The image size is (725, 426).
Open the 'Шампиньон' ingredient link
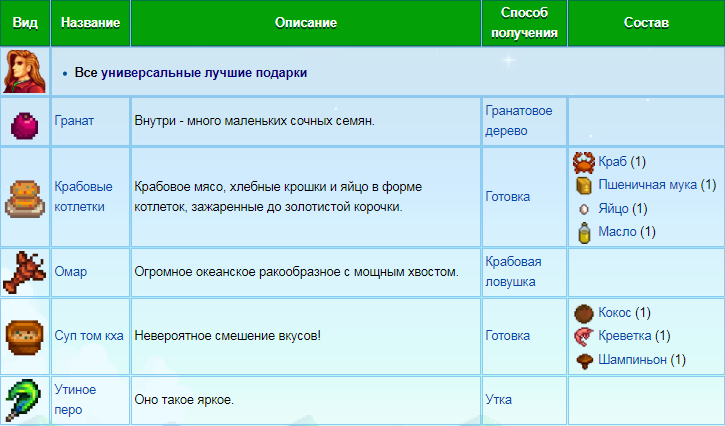(x=633, y=359)
